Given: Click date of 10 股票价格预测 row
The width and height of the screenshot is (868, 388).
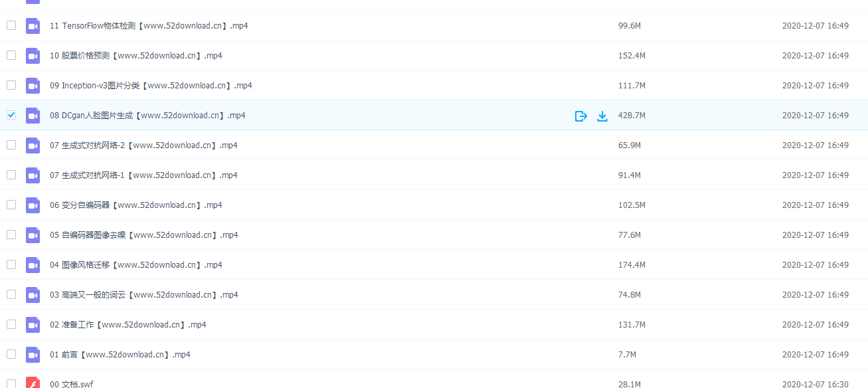Looking at the screenshot, I should click(816, 56).
